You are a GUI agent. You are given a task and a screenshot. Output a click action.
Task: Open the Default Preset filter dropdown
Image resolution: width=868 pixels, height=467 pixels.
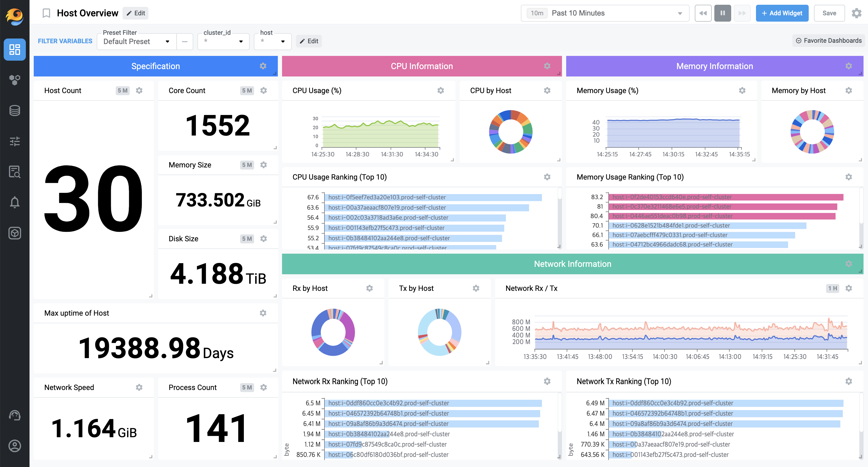tap(137, 41)
